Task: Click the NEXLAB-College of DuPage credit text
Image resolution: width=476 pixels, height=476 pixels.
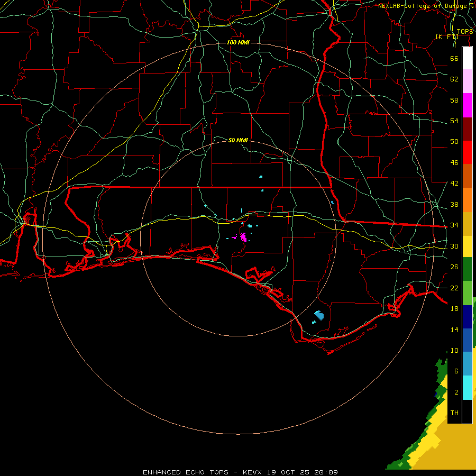Action: tap(426, 6)
